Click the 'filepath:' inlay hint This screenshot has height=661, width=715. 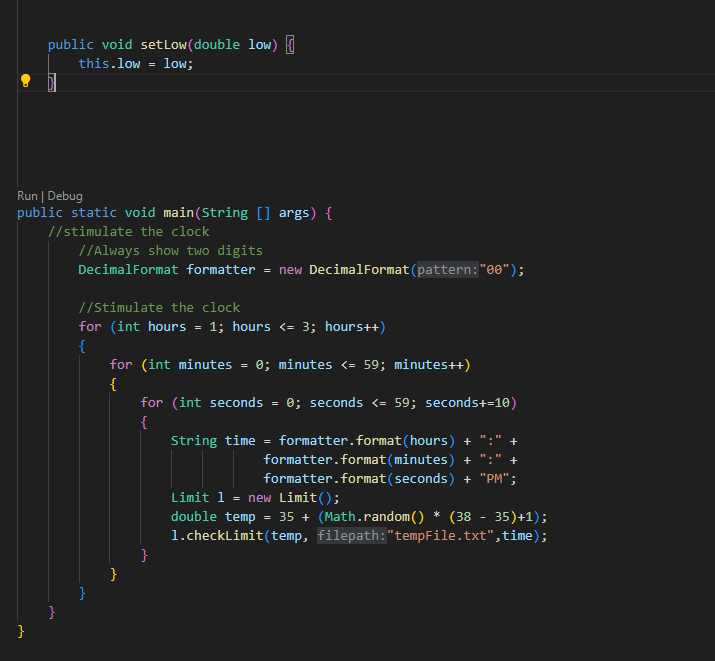(352, 536)
